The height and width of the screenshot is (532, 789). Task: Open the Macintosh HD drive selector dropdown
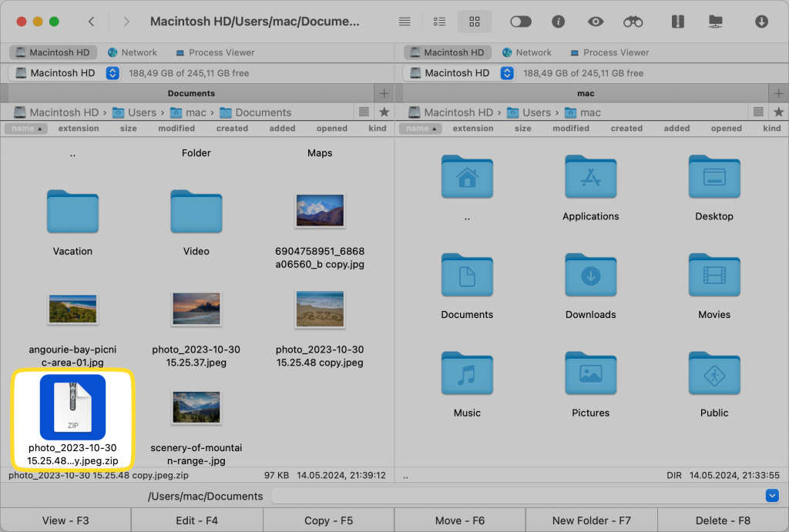click(x=112, y=73)
